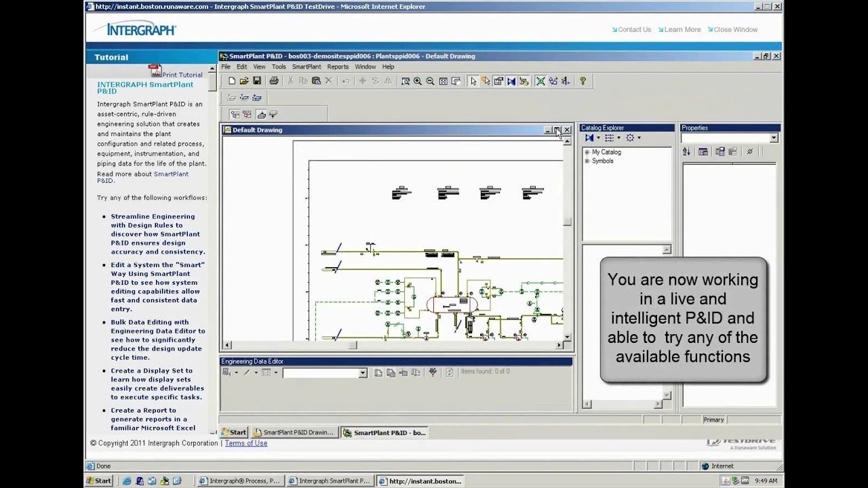
Task: Click the horizontal vessel symbol in drawing
Action: click(x=452, y=304)
